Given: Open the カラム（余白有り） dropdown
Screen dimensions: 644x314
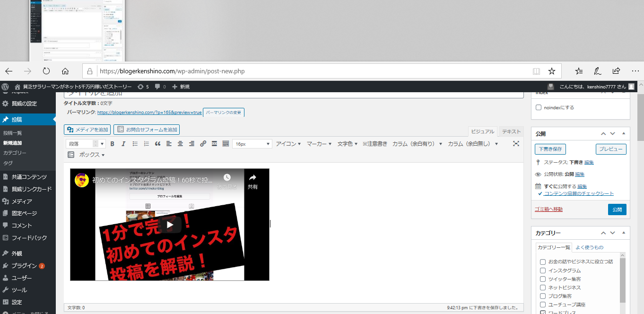Looking at the screenshot, I should [x=418, y=144].
